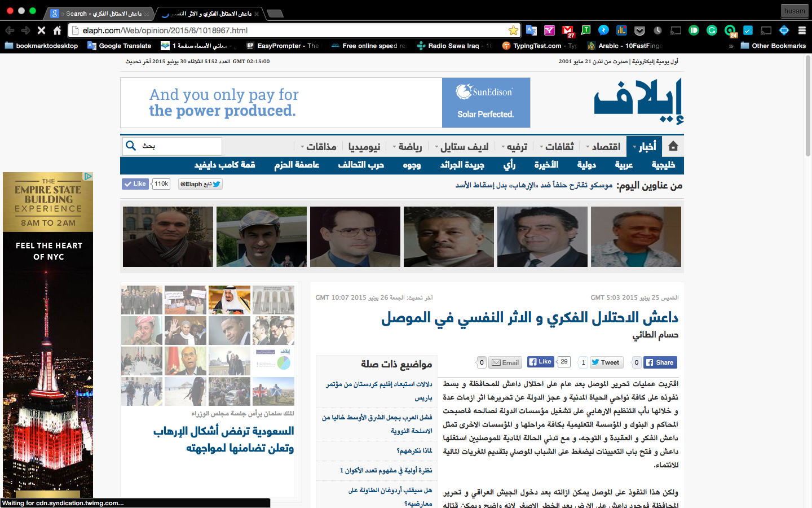
Task: Open the TypingTest.com bookmark
Action: point(539,46)
